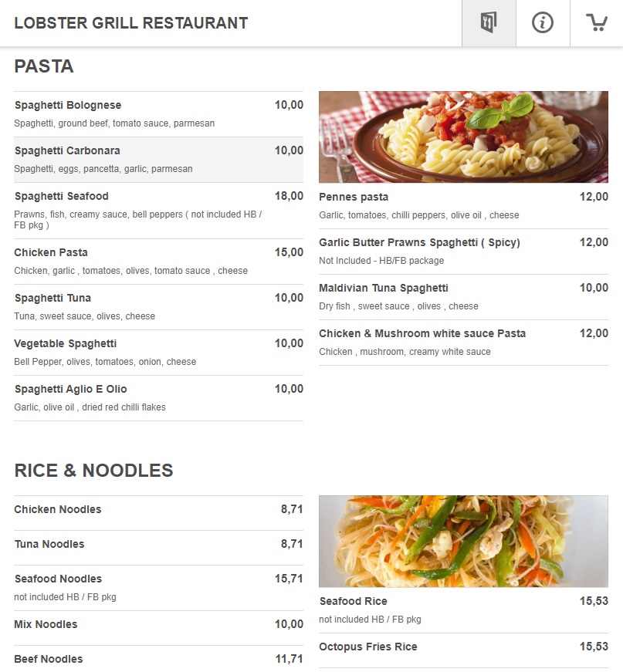The width and height of the screenshot is (623, 672).
Task: Click the information icon
Action: [543, 23]
